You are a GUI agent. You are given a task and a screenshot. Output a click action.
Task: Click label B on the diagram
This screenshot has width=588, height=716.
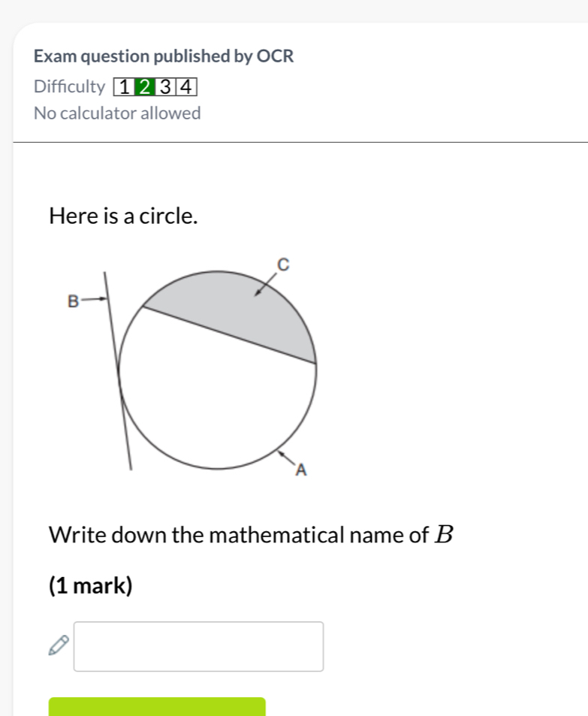click(73, 301)
